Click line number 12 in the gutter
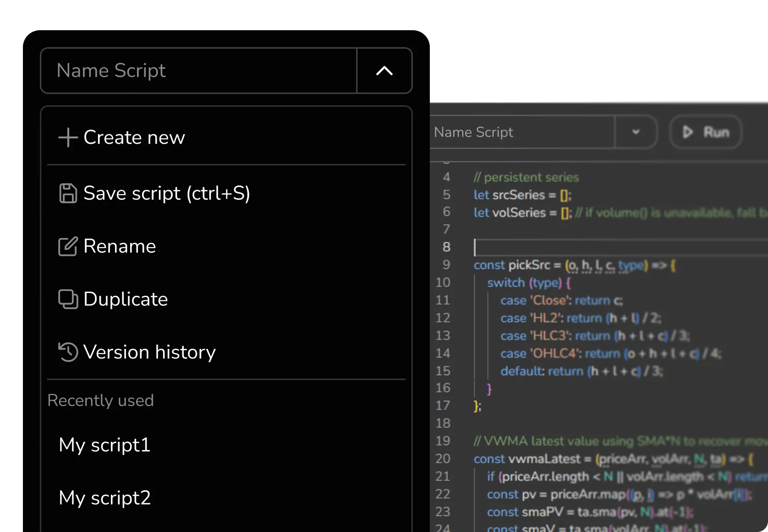 pyautogui.click(x=443, y=318)
